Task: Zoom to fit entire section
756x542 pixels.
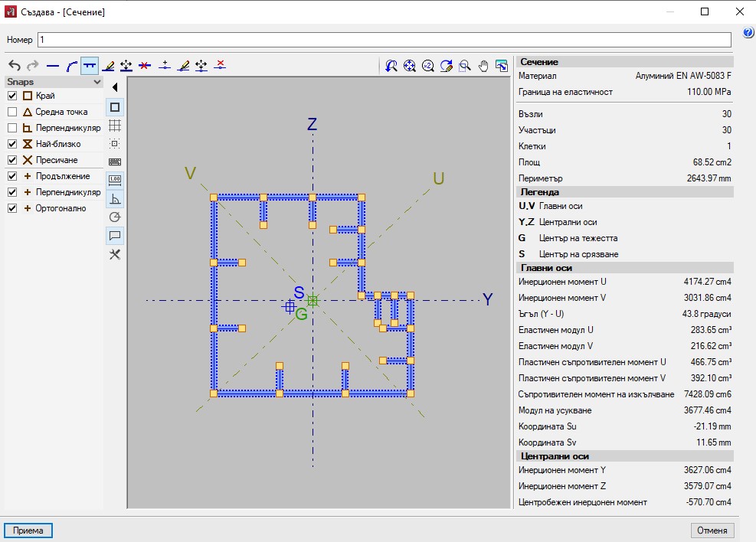Action: pos(409,66)
